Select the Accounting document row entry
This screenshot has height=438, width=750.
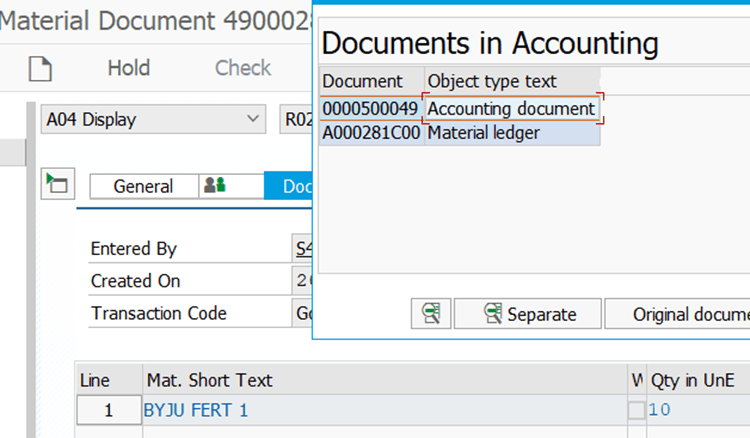pyautogui.click(x=512, y=108)
